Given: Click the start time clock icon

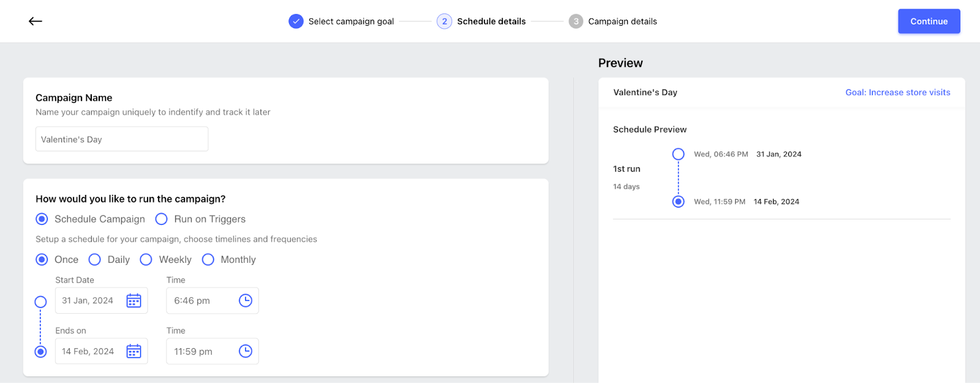Looking at the screenshot, I should pyautogui.click(x=246, y=300).
